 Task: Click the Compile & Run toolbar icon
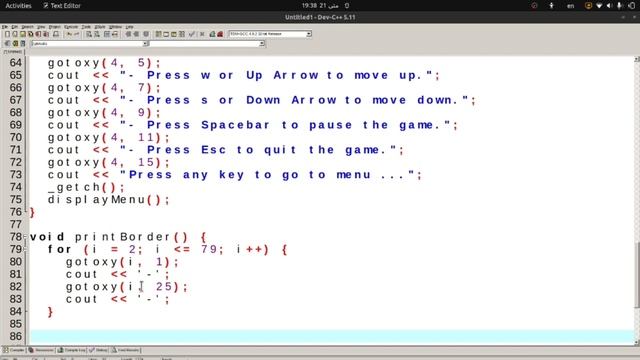(x=173, y=34)
